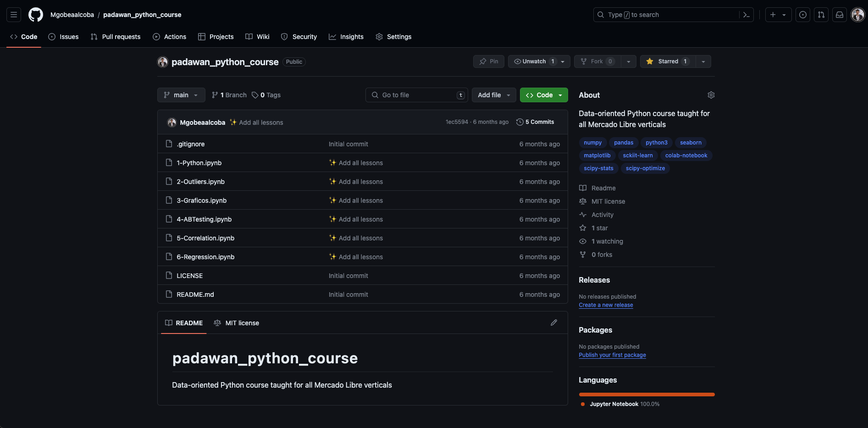Click the About settings gear icon

tap(711, 95)
